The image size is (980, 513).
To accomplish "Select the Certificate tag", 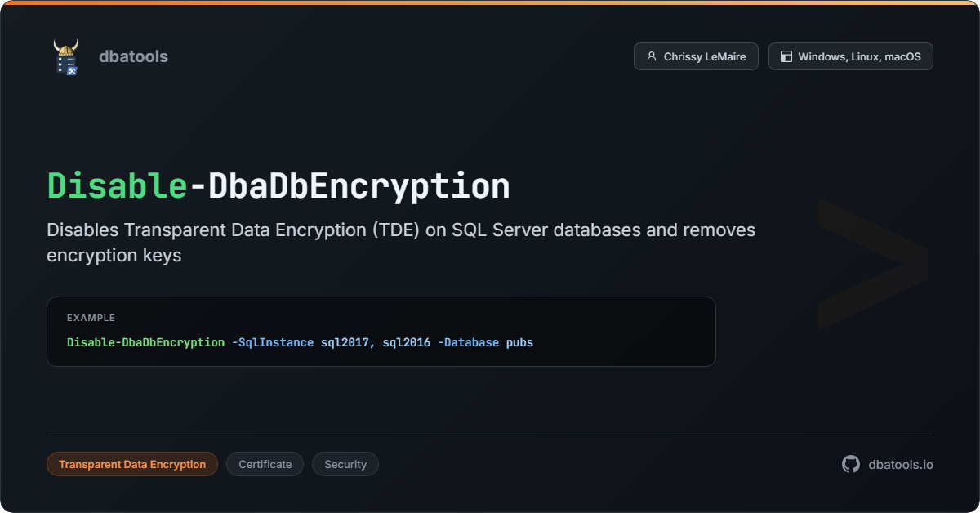I will click(265, 464).
